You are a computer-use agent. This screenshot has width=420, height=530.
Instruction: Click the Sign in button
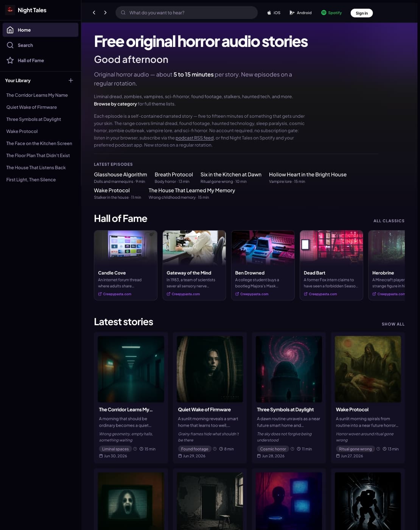point(361,13)
